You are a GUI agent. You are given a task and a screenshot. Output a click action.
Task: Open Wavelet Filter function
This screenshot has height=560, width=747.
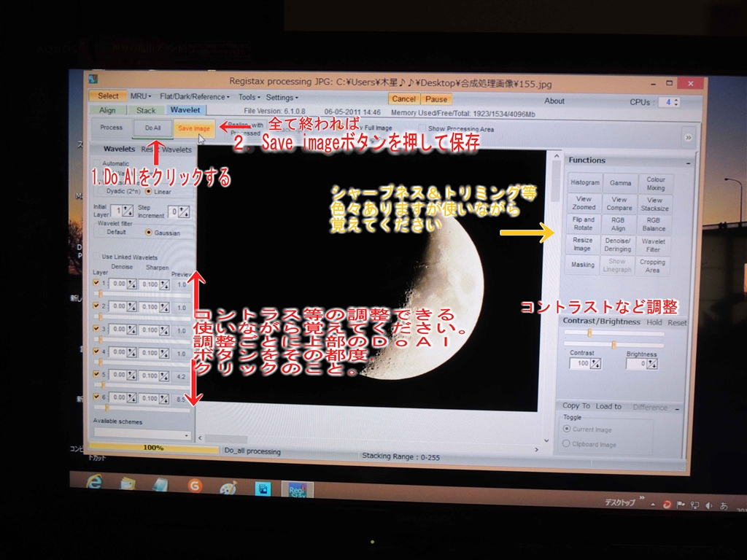653,245
